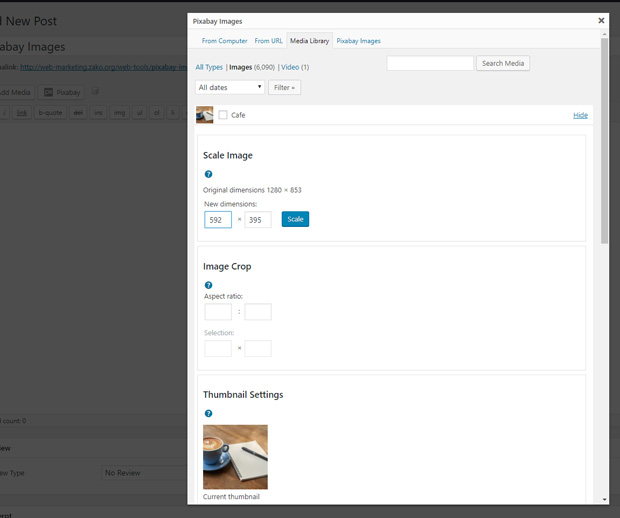Click the dialog vertical scrollbar thumb
Viewport: 620px width, 518px height.
[604, 141]
